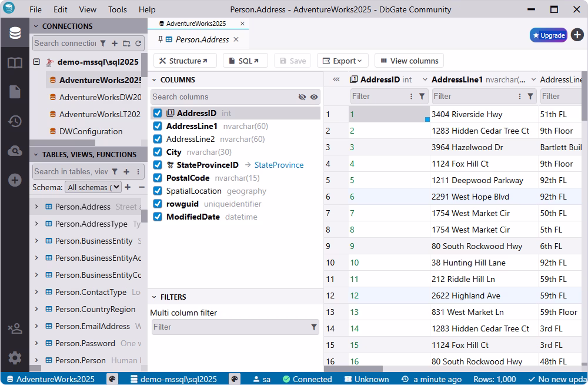Click the double-chevron icon left of AddressID header

point(336,79)
